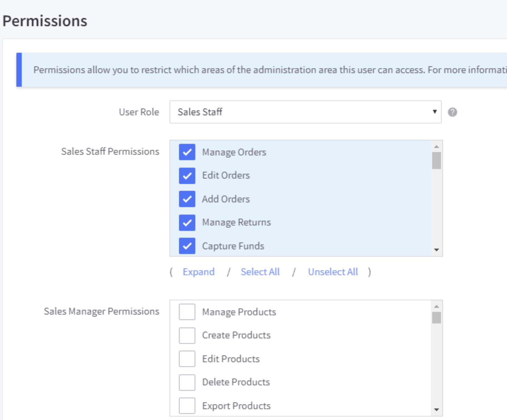Check the Export Products checkbox
This screenshot has height=420, width=507.
[x=187, y=406]
